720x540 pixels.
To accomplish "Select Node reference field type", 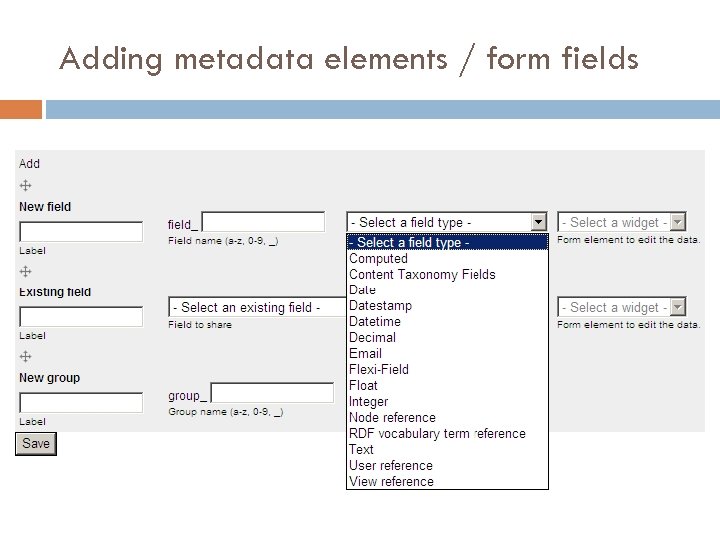I will point(392,417).
